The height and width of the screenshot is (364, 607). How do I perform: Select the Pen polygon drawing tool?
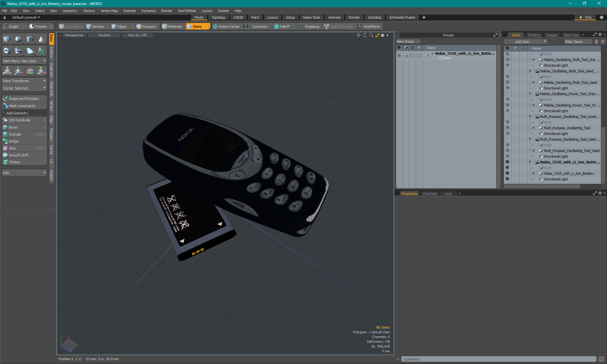click(30, 51)
